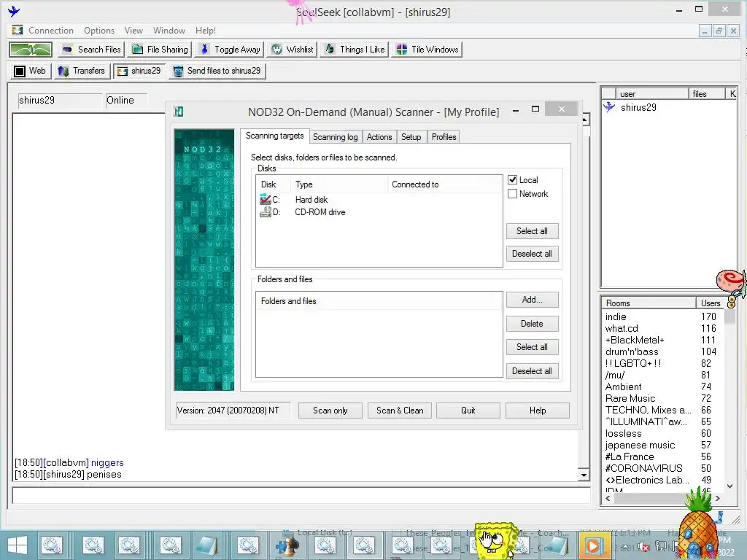The height and width of the screenshot is (560, 747).
Task: Select the Rare Music room
Action: pyautogui.click(x=630, y=399)
